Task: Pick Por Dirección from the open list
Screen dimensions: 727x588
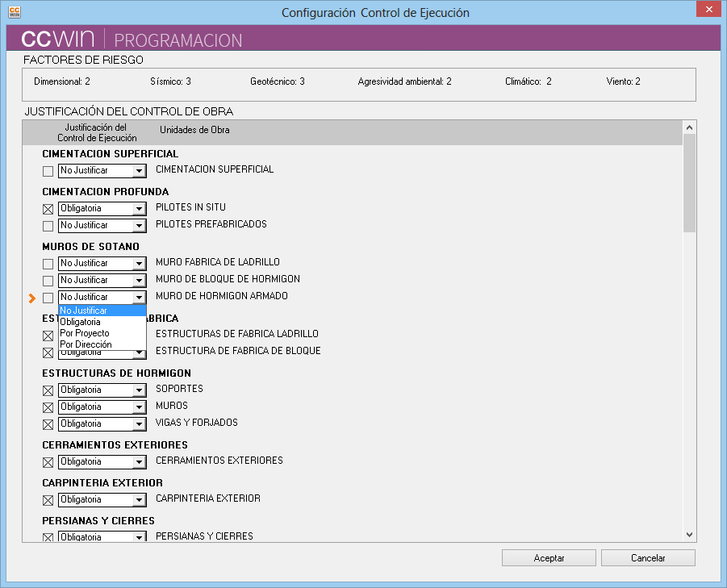Action: coord(86,344)
